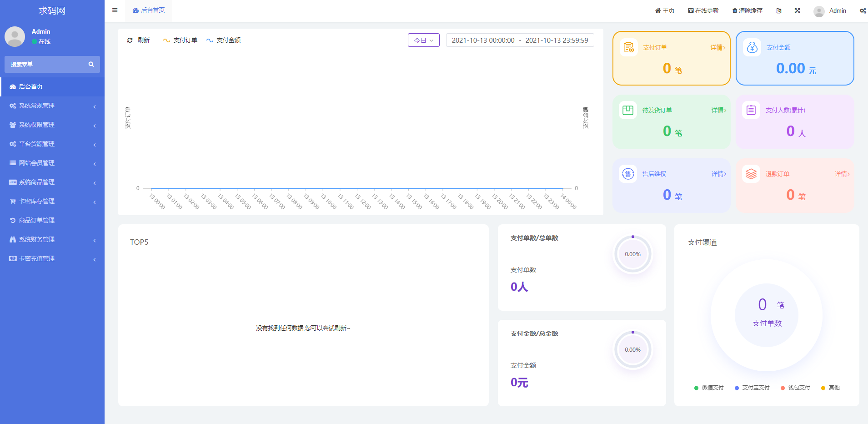Click the clear cache trash icon

pos(734,10)
